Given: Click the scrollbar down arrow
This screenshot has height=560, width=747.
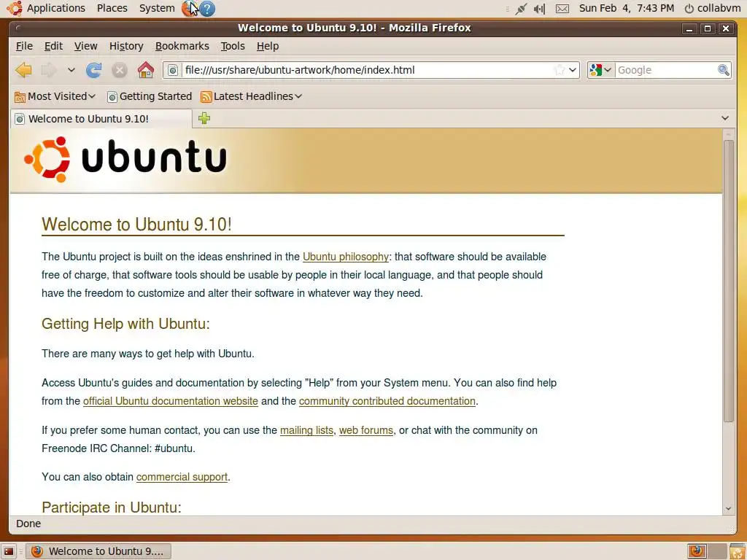Looking at the screenshot, I should click(729, 508).
